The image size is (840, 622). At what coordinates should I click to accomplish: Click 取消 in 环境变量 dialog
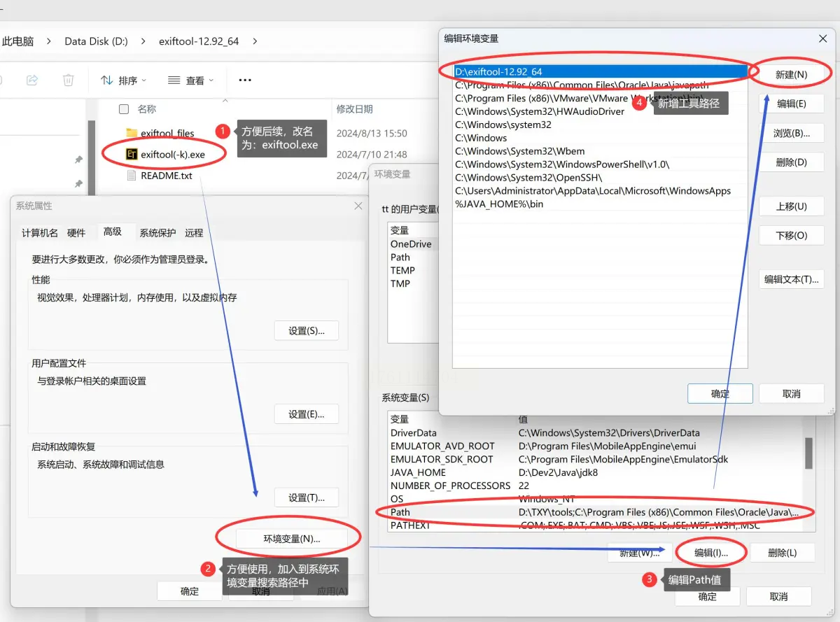[778, 597]
